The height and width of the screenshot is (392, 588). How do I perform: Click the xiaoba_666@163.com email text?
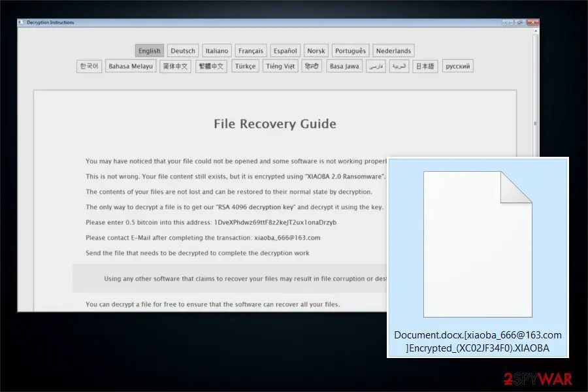[x=287, y=238]
